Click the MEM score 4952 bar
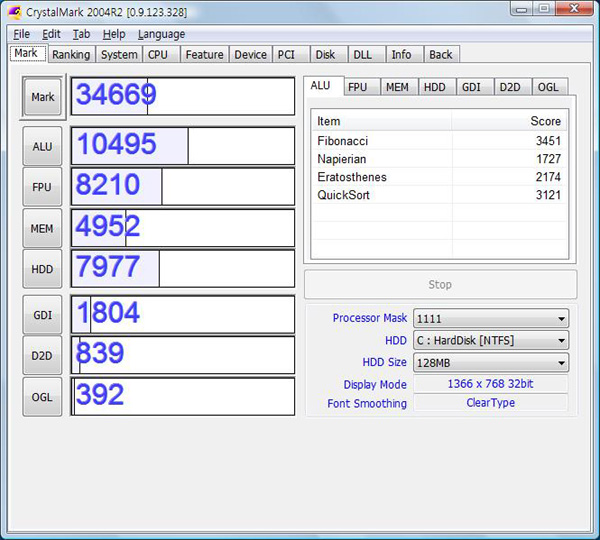600x540 pixels. pyautogui.click(x=183, y=228)
